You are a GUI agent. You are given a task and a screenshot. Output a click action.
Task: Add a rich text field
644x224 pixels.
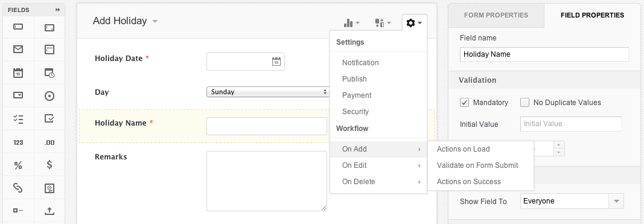(x=49, y=50)
